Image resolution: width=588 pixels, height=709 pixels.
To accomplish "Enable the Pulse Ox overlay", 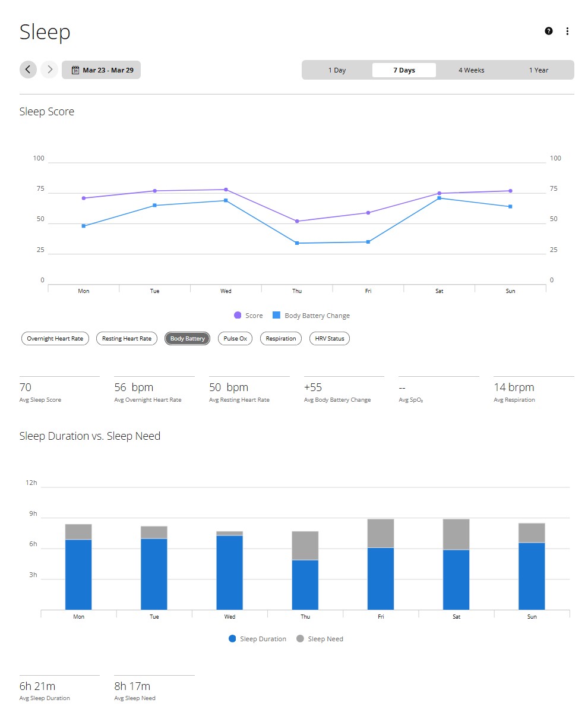I will point(235,338).
